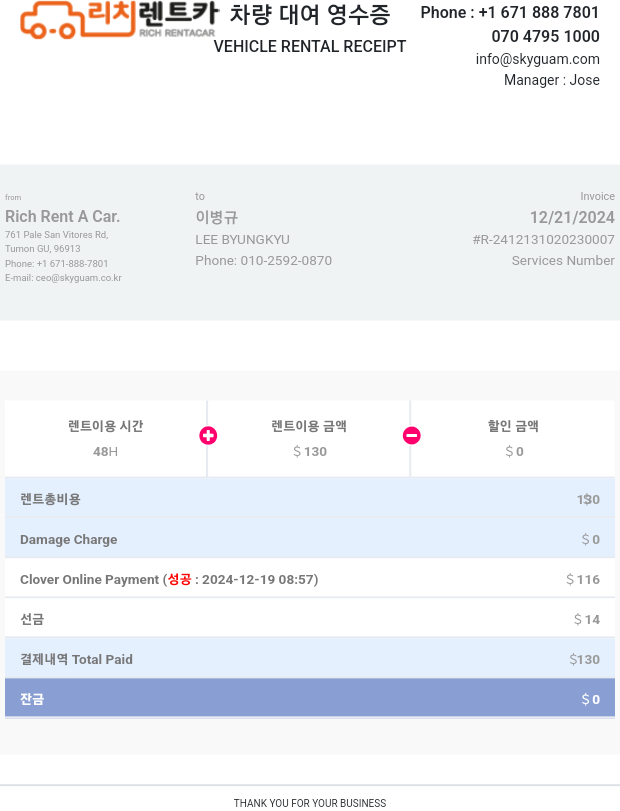Click the red minus icon

point(411,435)
